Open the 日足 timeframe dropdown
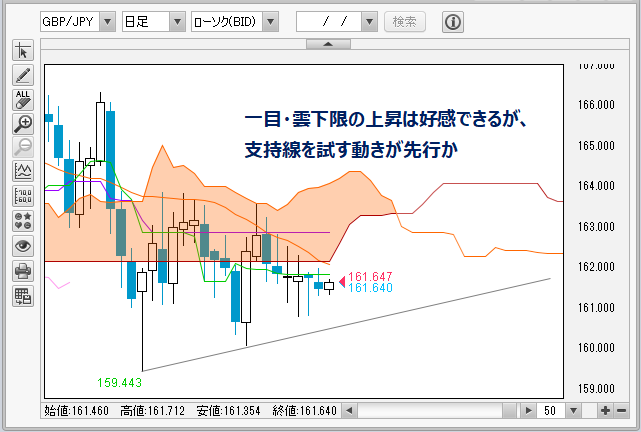The height and width of the screenshot is (432, 641). [177, 22]
